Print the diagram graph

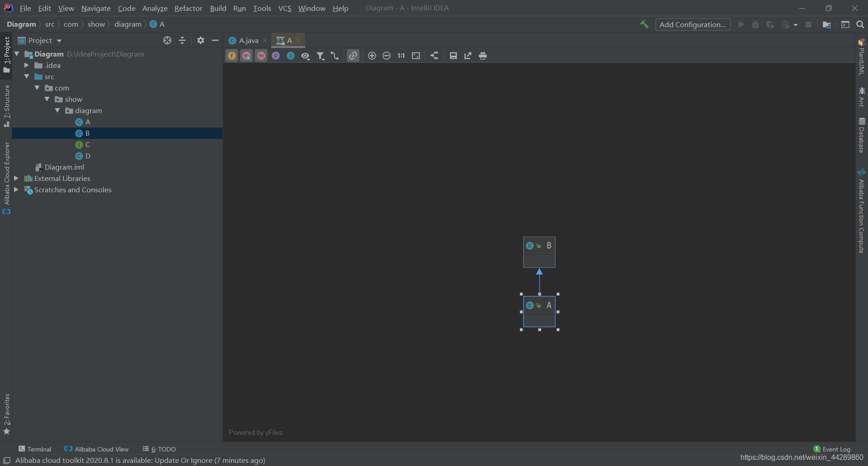tap(483, 56)
